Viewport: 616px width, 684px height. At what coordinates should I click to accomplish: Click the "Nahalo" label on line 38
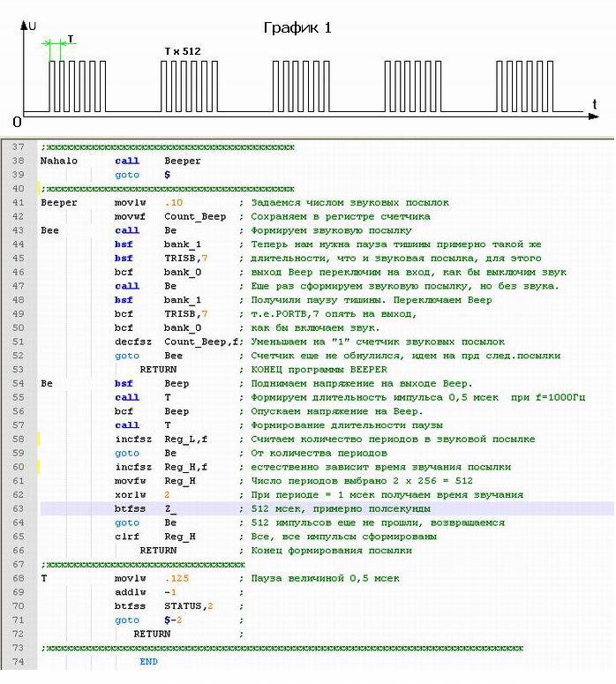[59, 161]
